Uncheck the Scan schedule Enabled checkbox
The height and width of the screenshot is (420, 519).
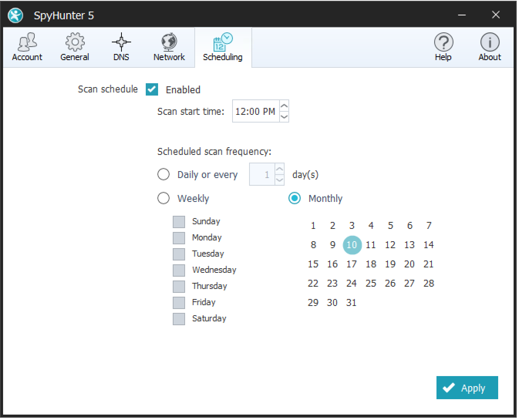152,89
